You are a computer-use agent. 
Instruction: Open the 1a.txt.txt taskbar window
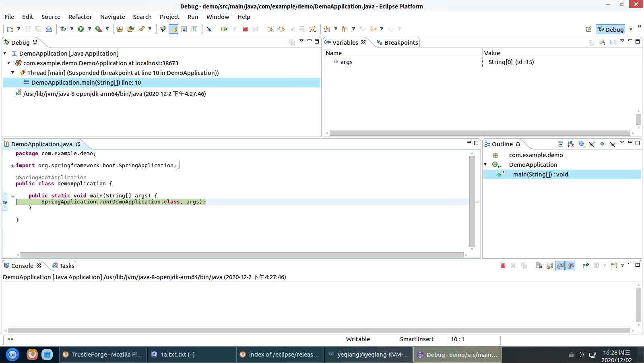tap(191, 355)
